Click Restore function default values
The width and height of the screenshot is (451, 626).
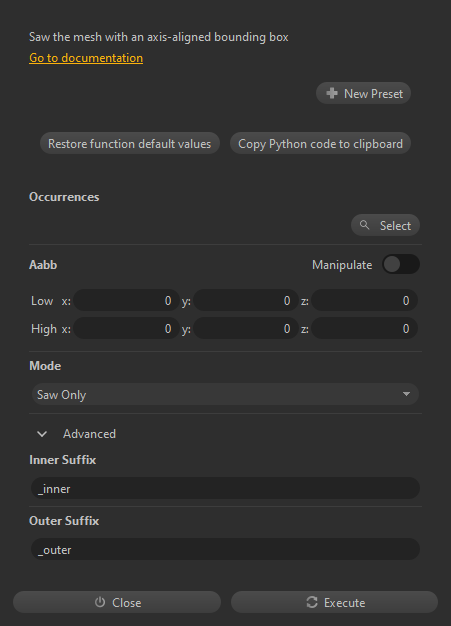coord(130,143)
